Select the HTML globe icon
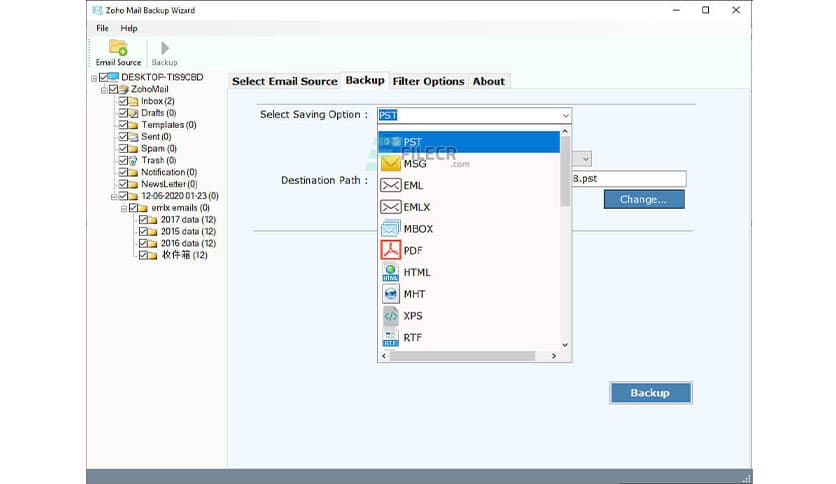 (x=390, y=272)
